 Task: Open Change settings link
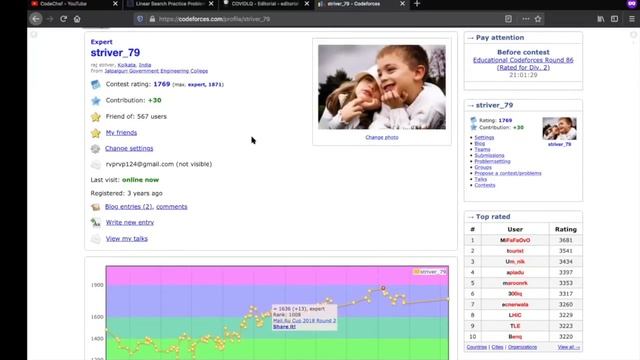[x=129, y=149]
